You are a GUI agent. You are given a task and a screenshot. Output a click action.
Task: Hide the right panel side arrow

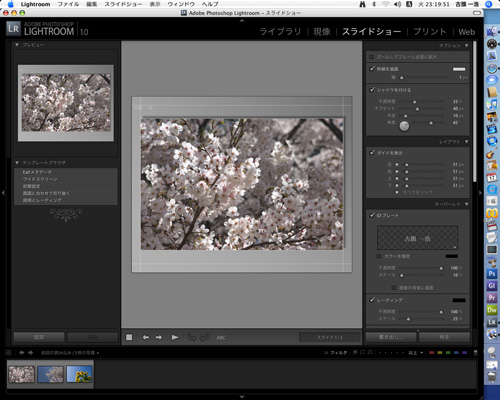(481, 193)
